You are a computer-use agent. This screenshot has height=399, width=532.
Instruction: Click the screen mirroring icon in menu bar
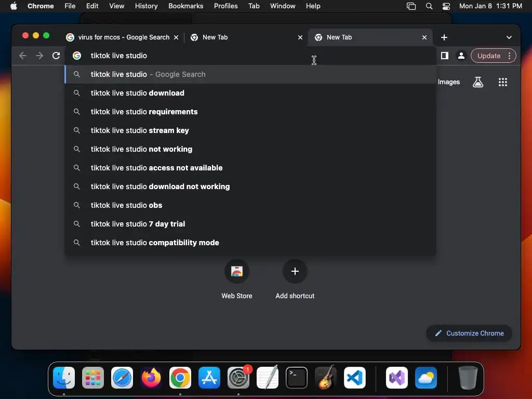click(411, 6)
